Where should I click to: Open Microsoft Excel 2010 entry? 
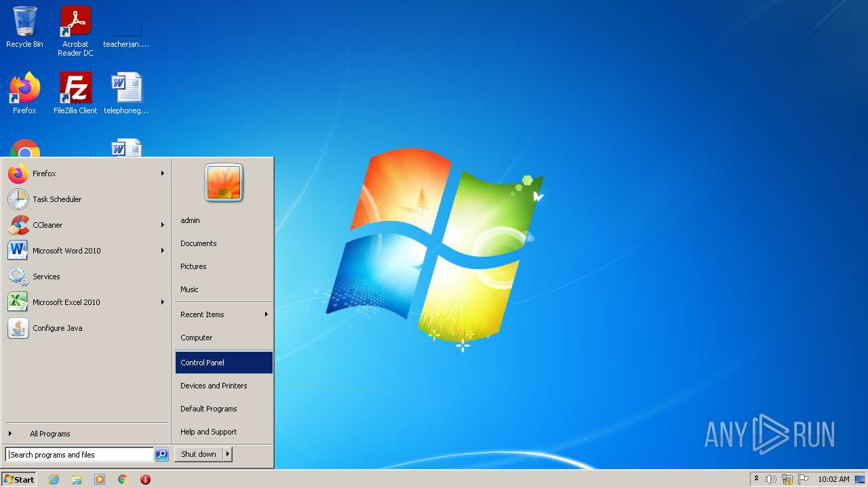coord(86,302)
